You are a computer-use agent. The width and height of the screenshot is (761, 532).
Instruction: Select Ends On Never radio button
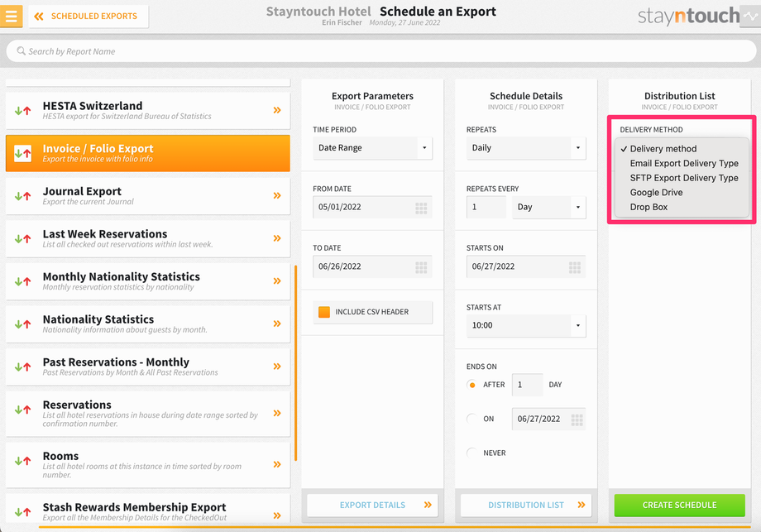[x=471, y=453]
